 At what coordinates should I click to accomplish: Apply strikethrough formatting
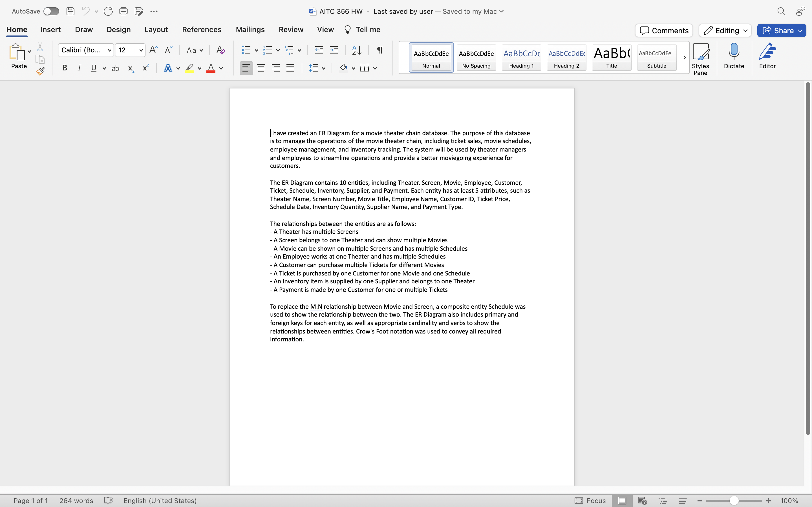(115, 68)
